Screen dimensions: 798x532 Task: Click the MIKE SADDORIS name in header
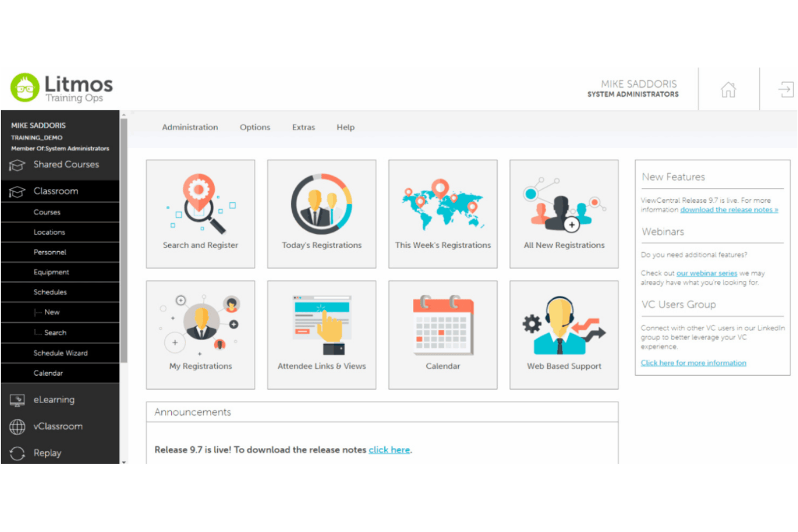(x=639, y=84)
